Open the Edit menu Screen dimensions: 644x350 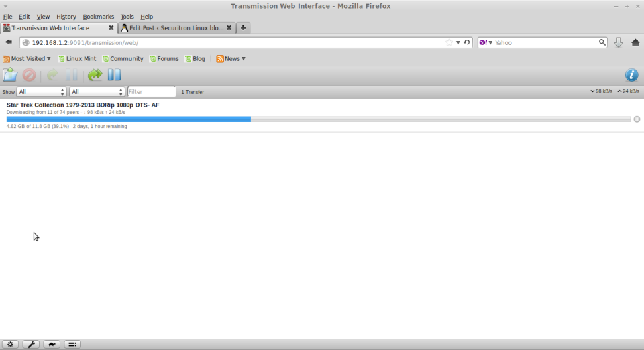pos(24,17)
